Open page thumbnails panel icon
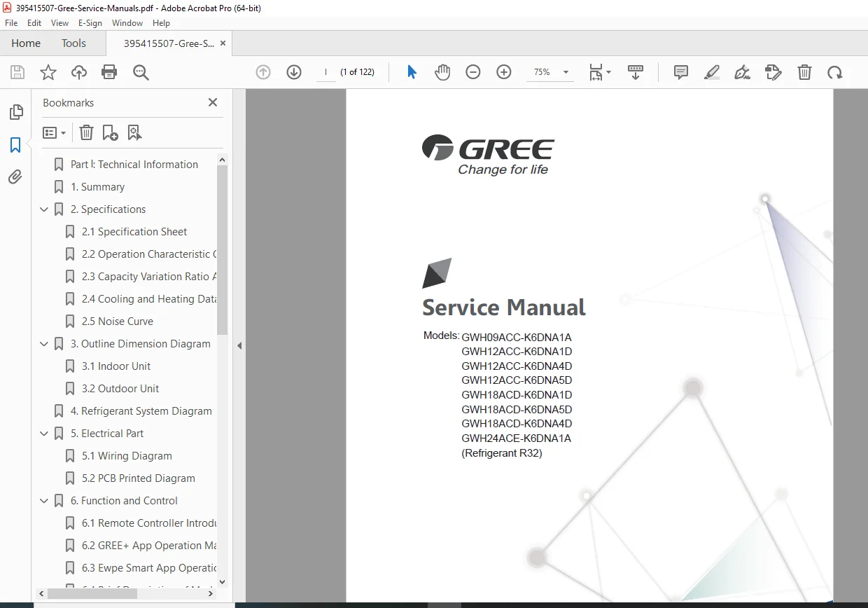868x608 pixels. pyautogui.click(x=15, y=112)
